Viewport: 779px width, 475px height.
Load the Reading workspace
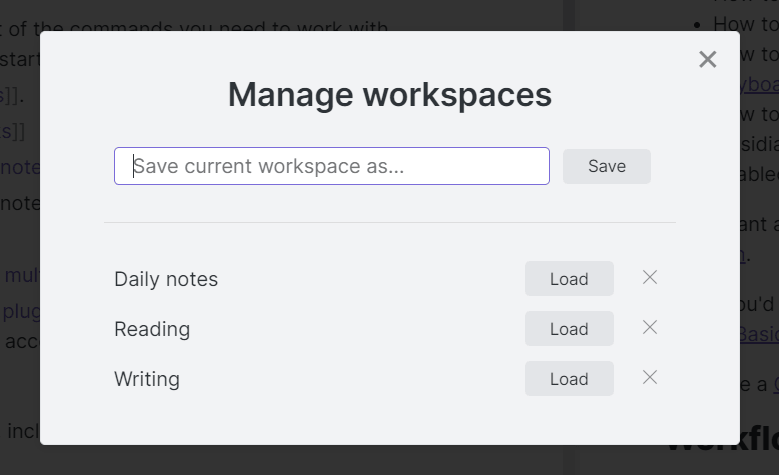tap(569, 329)
